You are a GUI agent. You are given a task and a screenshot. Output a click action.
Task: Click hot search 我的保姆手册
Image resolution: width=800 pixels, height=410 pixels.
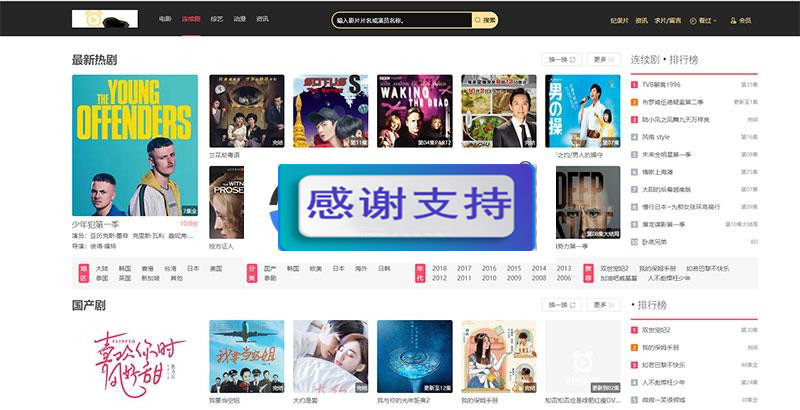tap(657, 268)
